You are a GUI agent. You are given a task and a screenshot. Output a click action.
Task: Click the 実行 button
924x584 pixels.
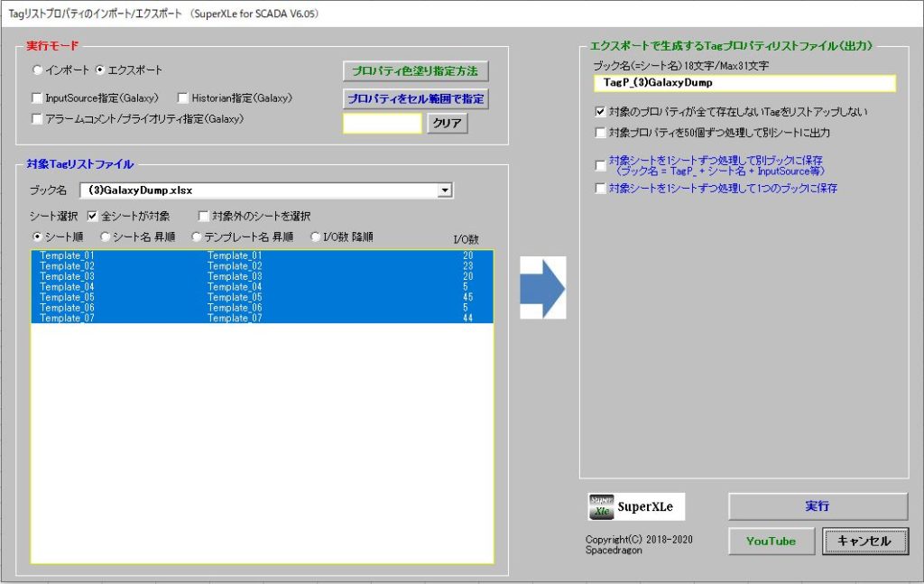[x=818, y=506]
